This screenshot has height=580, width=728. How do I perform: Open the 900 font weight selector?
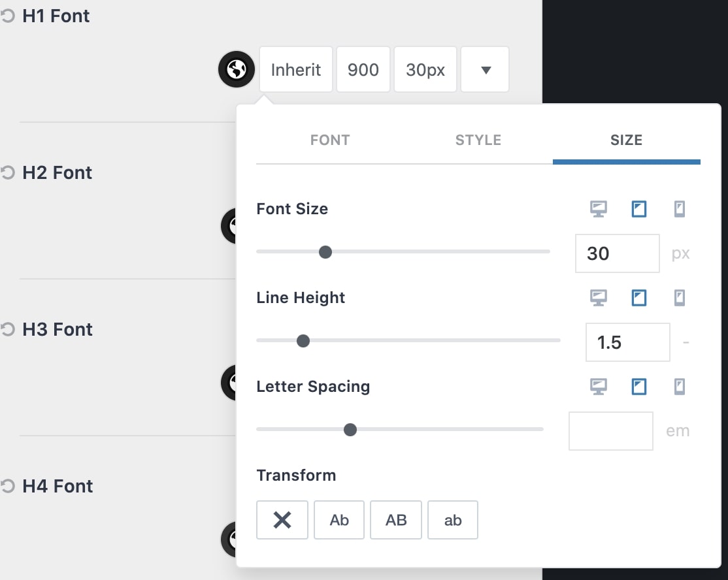coord(363,70)
